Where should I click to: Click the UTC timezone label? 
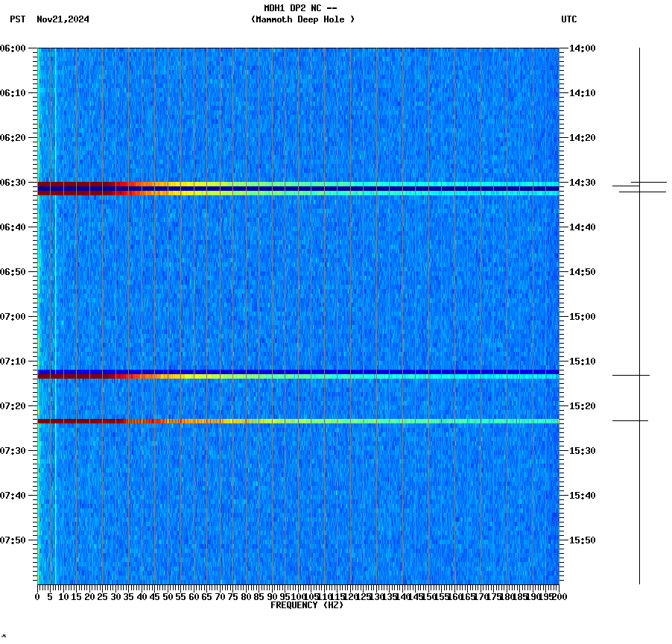coord(570,20)
